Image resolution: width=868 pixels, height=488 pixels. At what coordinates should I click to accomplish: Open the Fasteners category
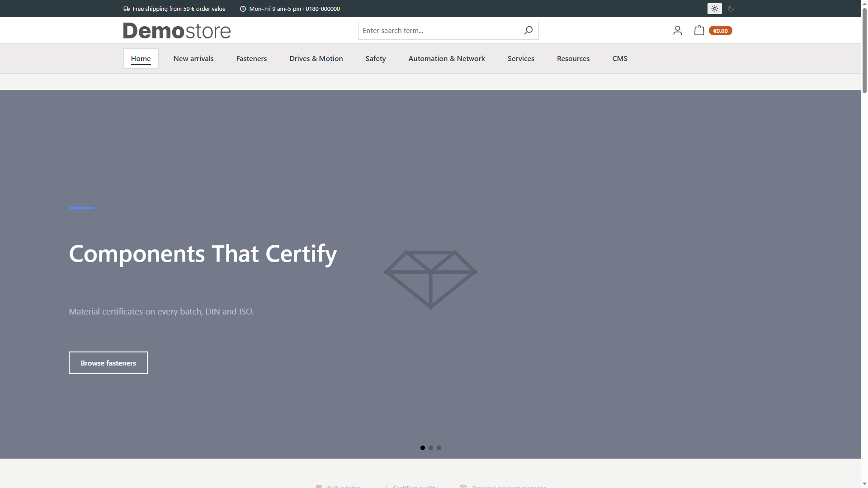tap(251, 58)
